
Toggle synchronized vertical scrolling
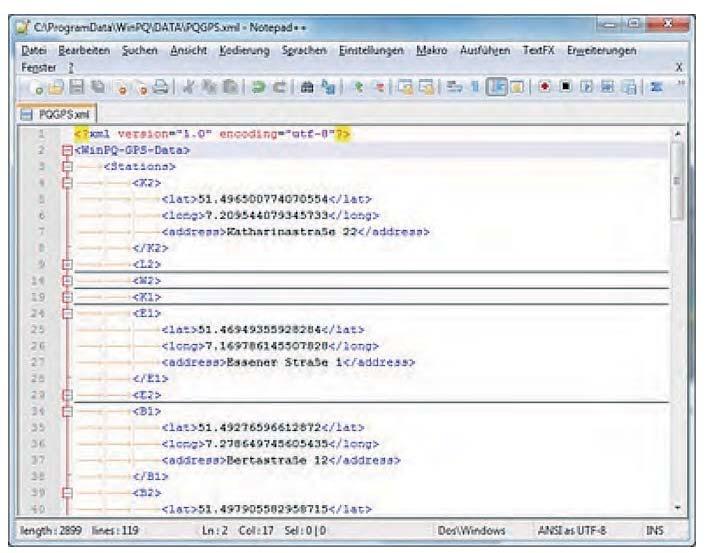point(405,87)
